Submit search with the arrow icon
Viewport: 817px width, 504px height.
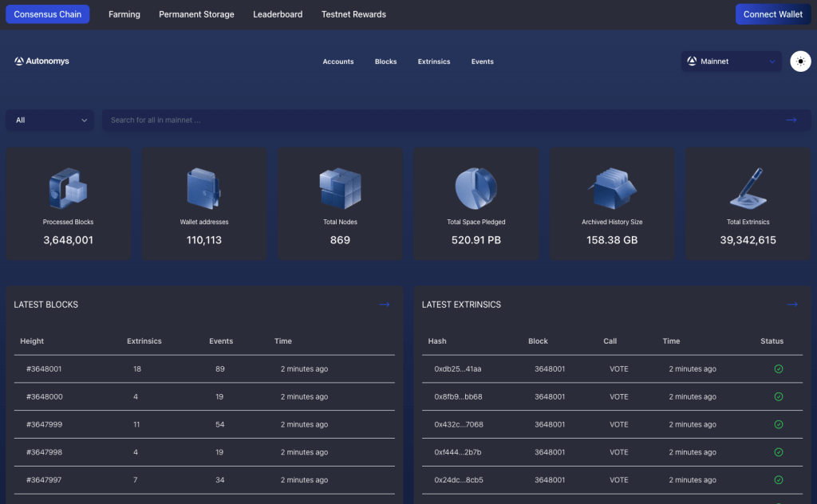pos(791,120)
